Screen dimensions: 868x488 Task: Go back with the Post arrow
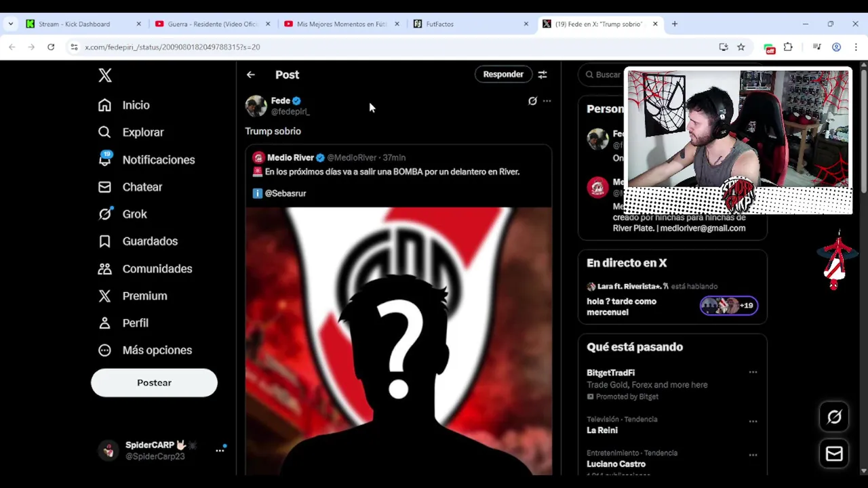click(x=251, y=75)
